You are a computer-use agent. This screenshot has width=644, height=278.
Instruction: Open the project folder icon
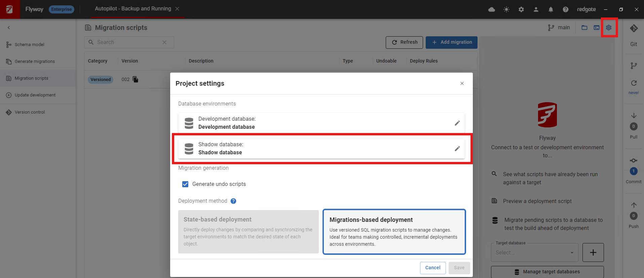(584, 28)
